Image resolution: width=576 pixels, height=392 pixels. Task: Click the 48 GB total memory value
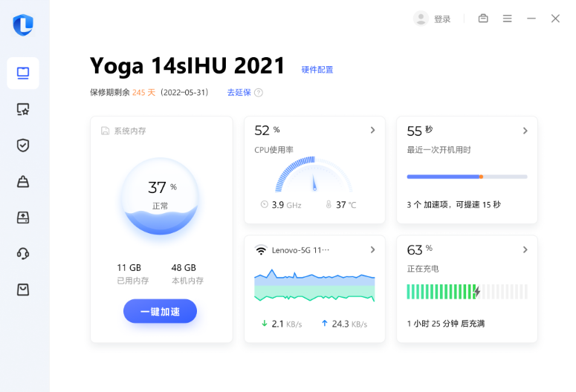click(184, 267)
